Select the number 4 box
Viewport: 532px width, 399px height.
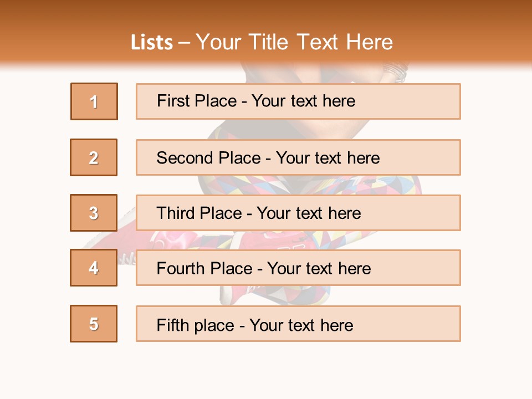pyautogui.click(x=94, y=268)
